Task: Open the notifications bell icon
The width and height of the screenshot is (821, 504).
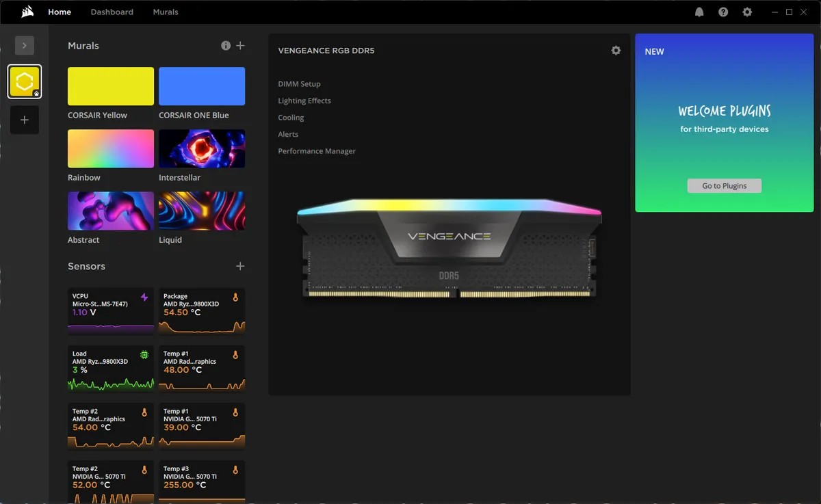Action: click(699, 12)
